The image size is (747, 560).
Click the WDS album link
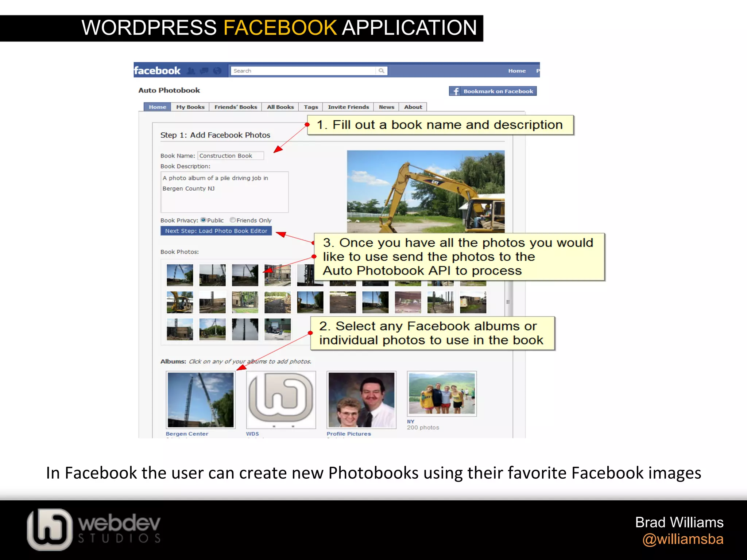[x=252, y=434]
